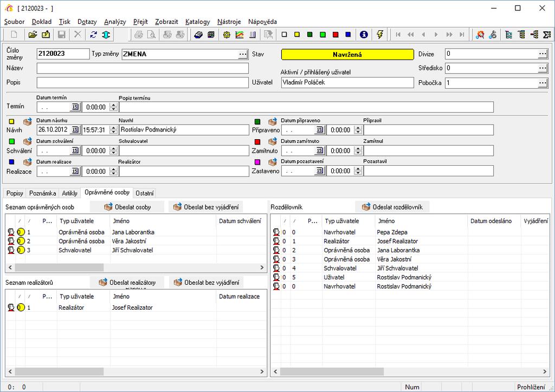Viewport: 555px width, 392px height.
Task: Click the red square in toolbar
Action: [x=335, y=34]
